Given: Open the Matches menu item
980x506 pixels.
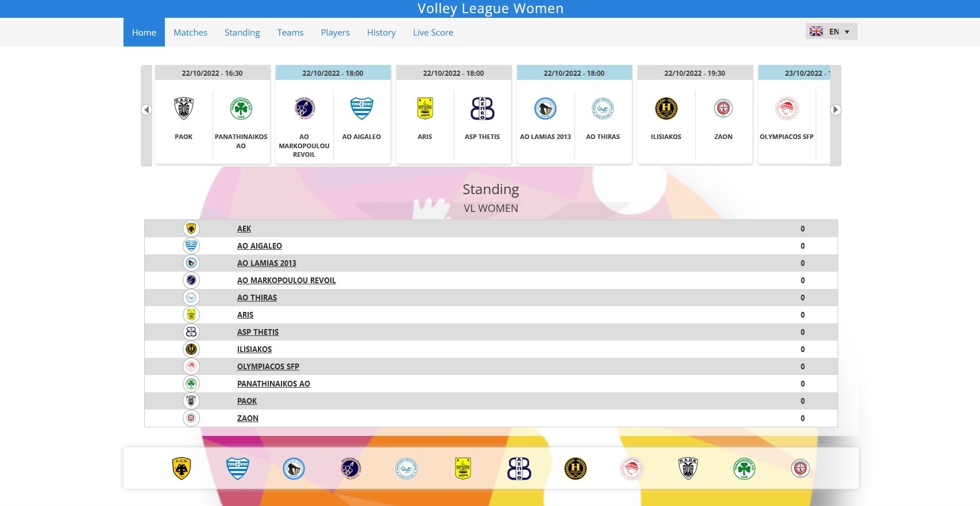Looking at the screenshot, I should [191, 33].
